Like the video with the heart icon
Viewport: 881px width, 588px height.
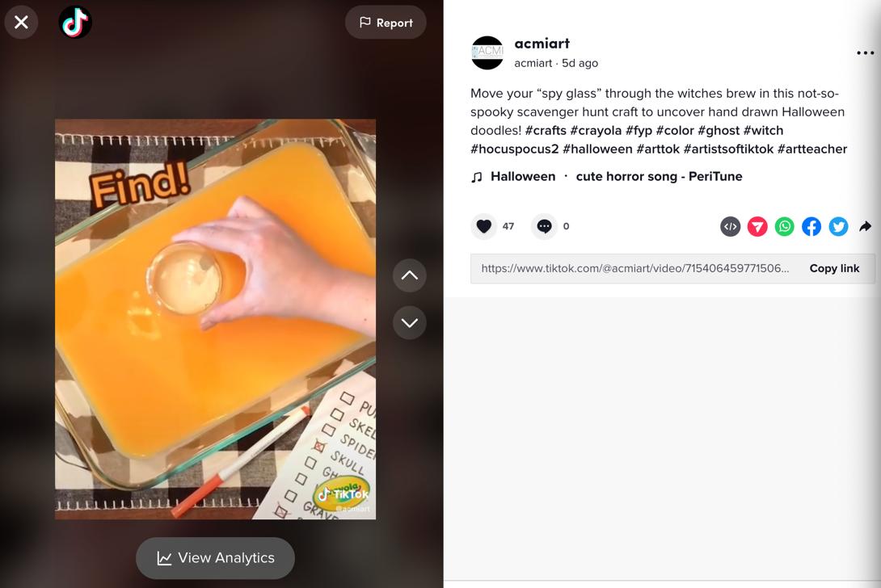click(x=484, y=226)
